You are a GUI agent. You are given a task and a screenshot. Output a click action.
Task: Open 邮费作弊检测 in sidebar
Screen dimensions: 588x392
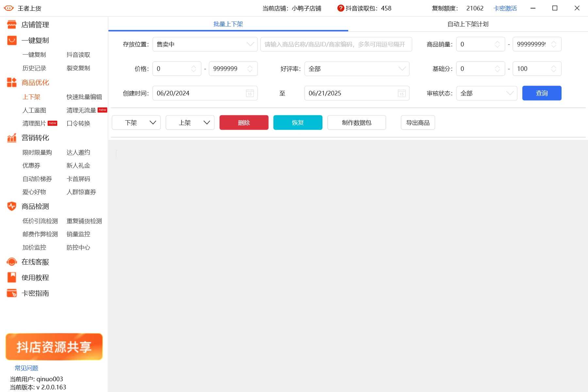coord(40,234)
